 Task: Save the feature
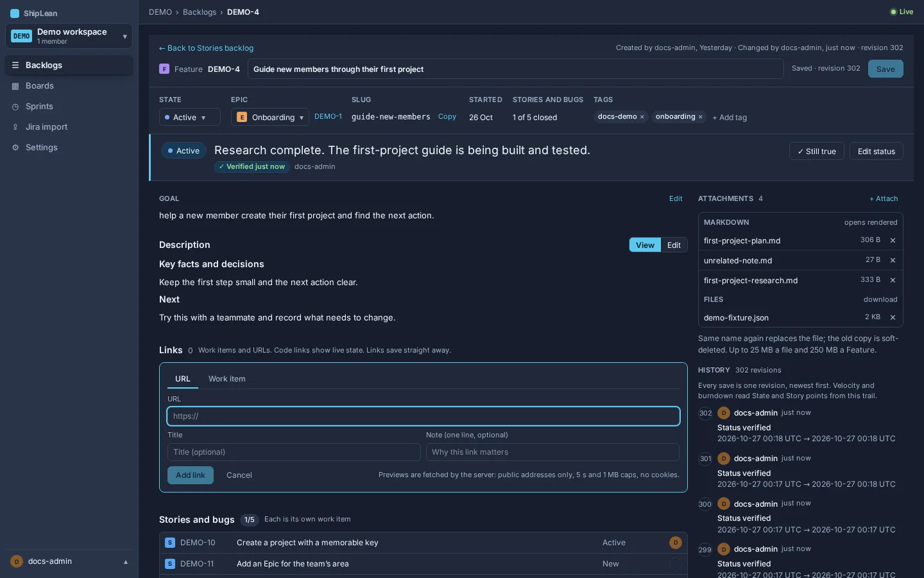[886, 69]
